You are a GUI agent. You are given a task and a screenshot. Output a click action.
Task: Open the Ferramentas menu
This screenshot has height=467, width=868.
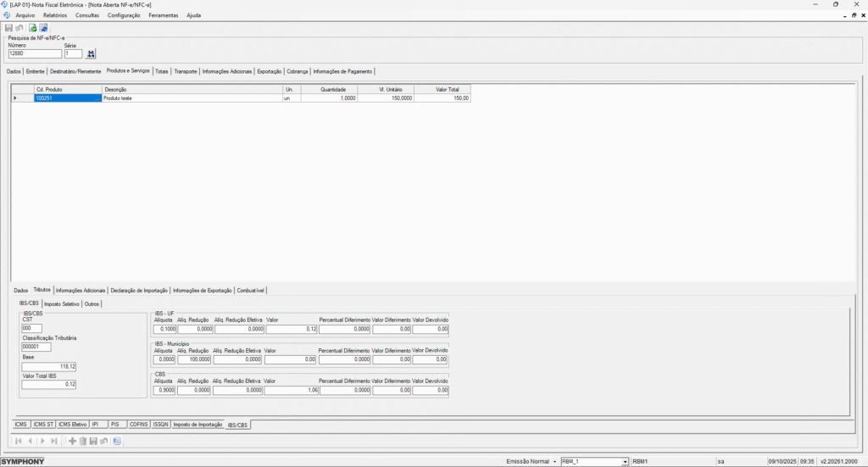tap(163, 15)
